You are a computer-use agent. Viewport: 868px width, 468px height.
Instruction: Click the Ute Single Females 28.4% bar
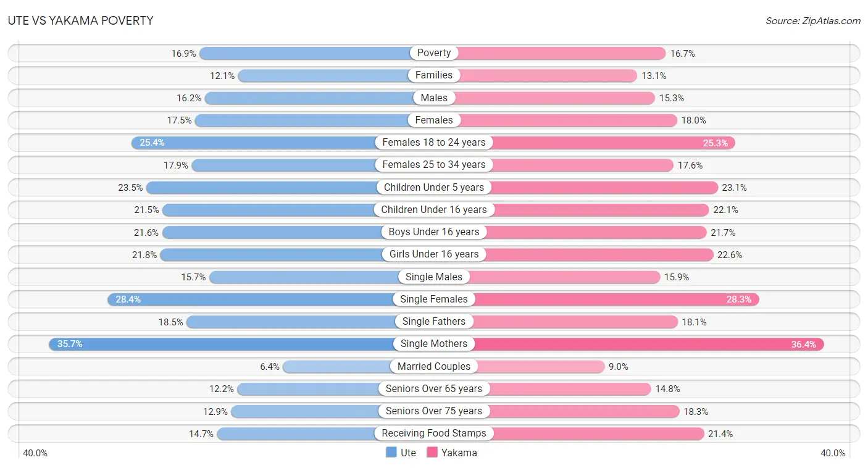click(270, 299)
